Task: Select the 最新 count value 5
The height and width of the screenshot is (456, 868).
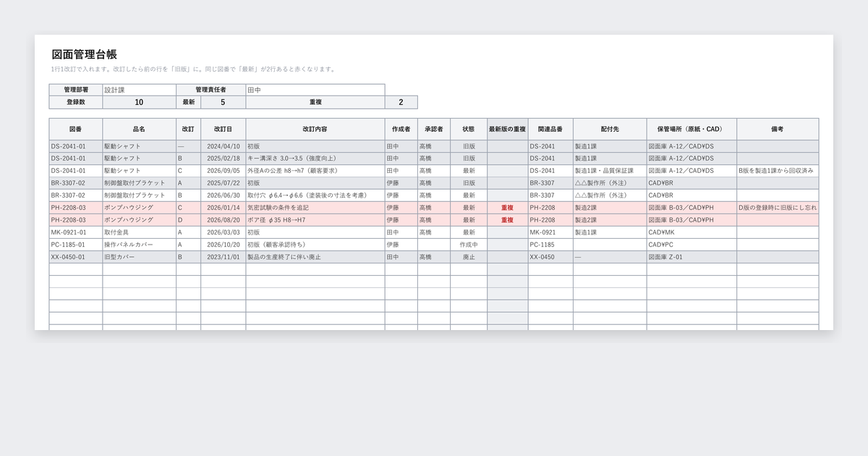Action: (x=223, y=102)
